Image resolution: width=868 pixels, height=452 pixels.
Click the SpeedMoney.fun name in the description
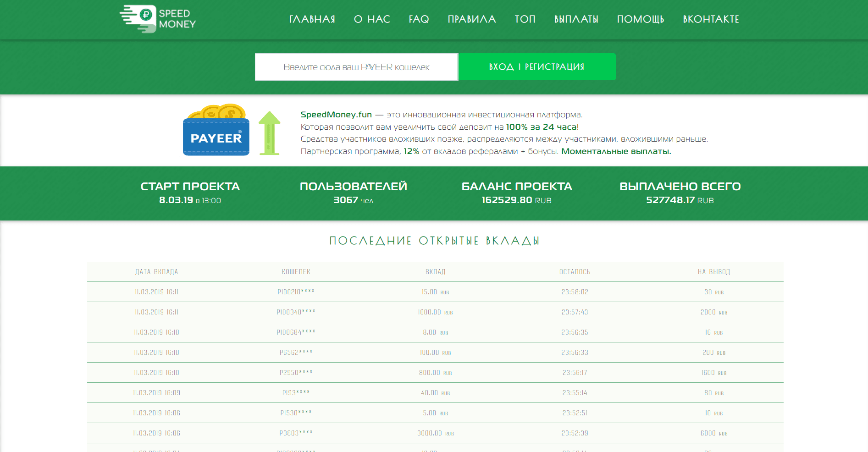pos(336,115)
